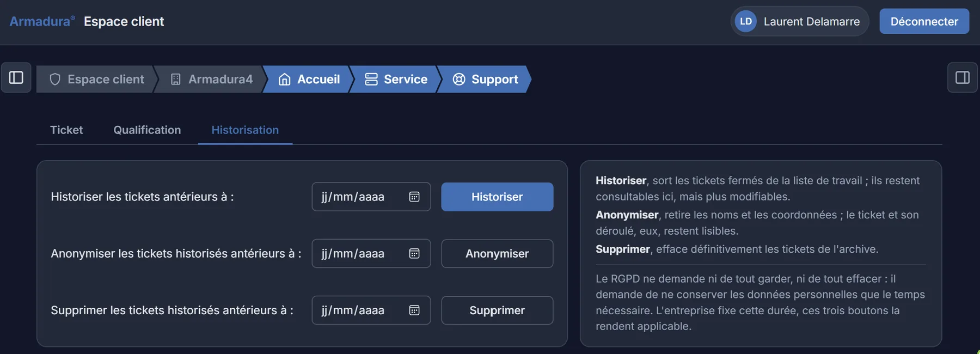Click label 'Anonymiser les tickets historisés antérieurs à :'

(x=176, y=253)
